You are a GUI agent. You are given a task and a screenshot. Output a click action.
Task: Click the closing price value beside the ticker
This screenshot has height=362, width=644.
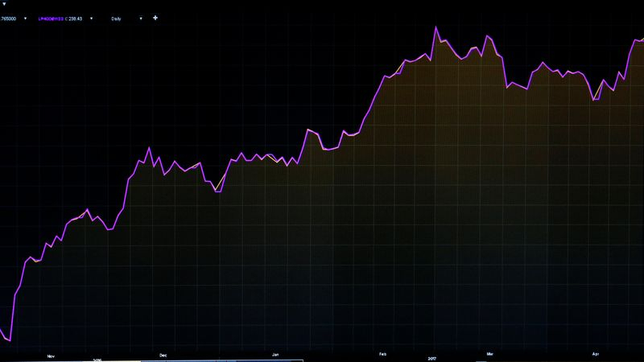(x=75, y=18)
